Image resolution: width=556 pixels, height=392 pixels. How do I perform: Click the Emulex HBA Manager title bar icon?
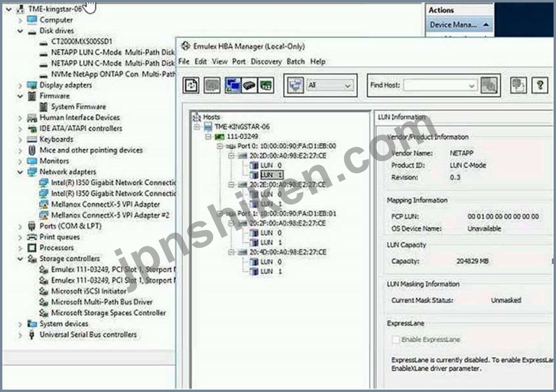tap(185, 46)
